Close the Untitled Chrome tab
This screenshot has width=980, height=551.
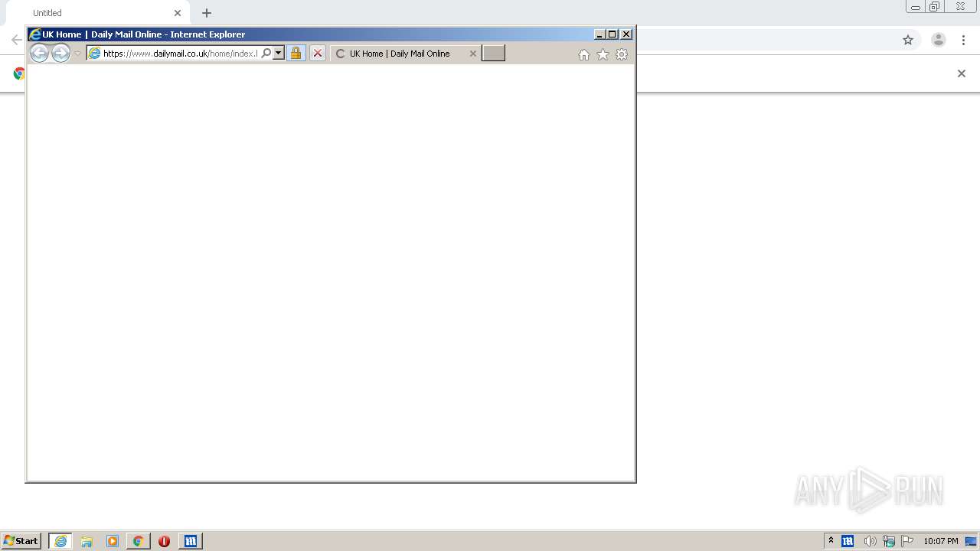(178, 13)
